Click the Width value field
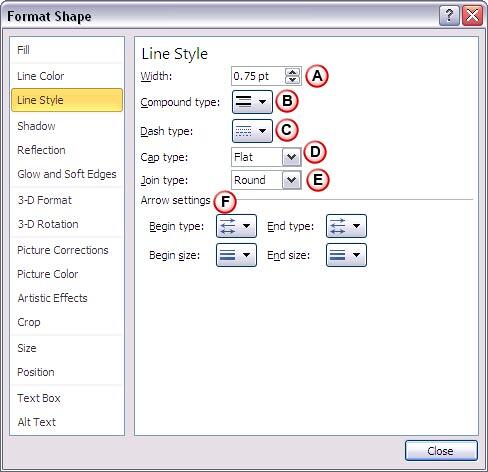The width and height of the screenshot is (488, 472). [x=258, y=76]
